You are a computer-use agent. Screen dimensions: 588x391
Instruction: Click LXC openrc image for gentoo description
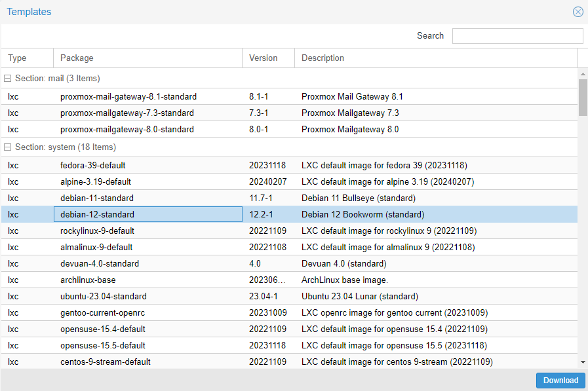(395, 313)
